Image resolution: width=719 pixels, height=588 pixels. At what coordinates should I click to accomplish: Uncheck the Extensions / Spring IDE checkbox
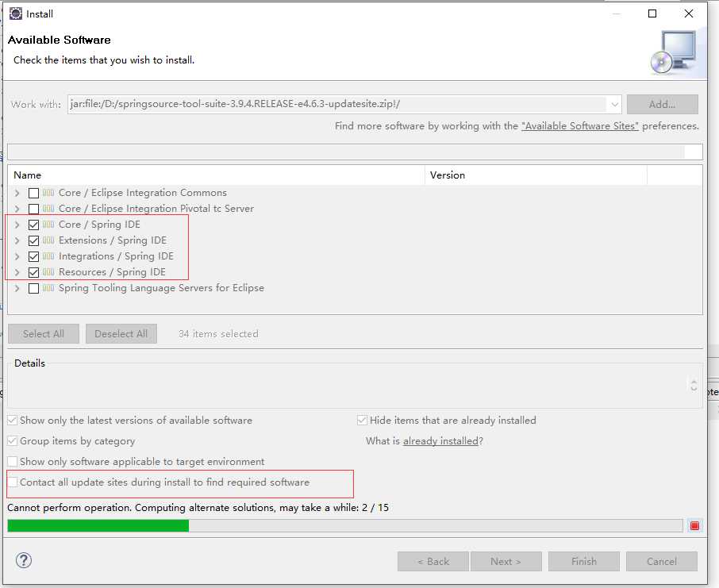click(33, 240)
